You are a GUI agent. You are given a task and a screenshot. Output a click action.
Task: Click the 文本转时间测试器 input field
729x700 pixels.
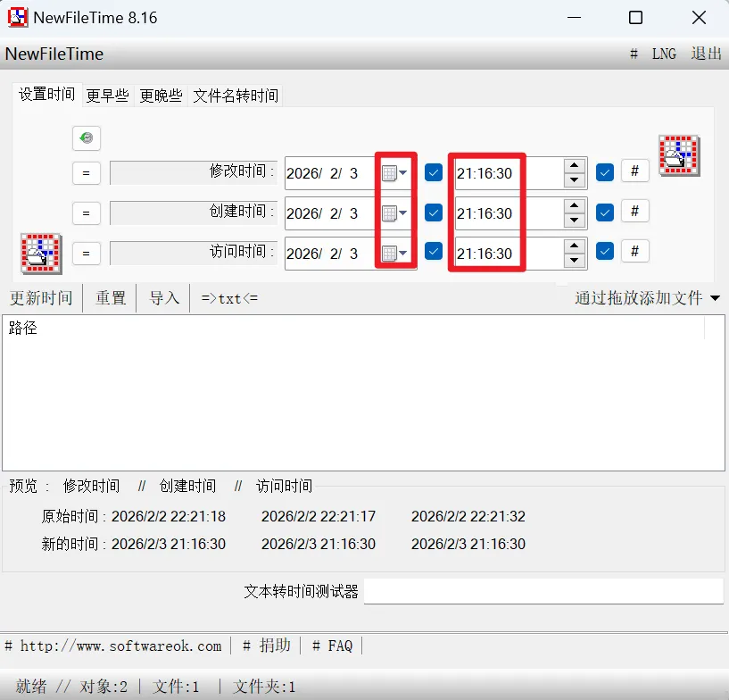(543, 591)
